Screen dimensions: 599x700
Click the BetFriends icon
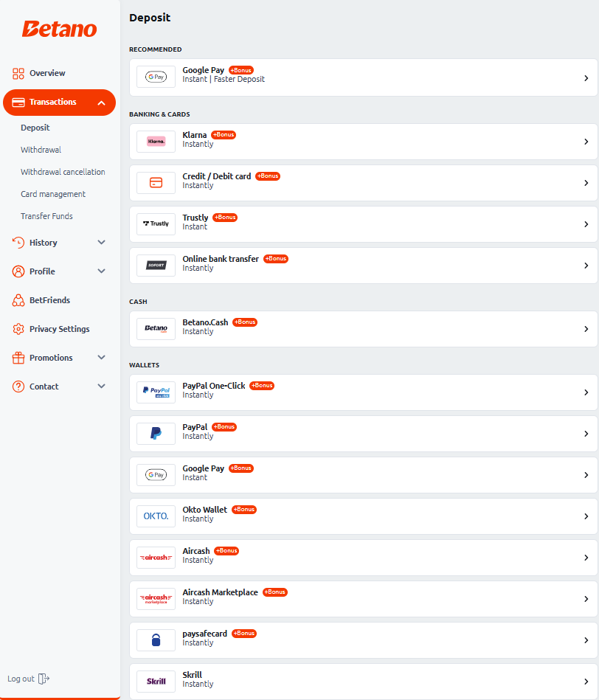[18, 300]
